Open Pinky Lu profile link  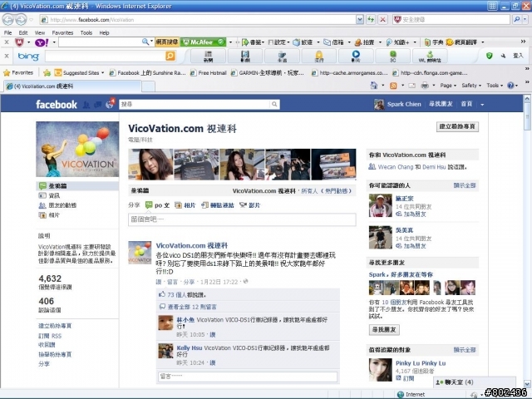click(421, 363)
